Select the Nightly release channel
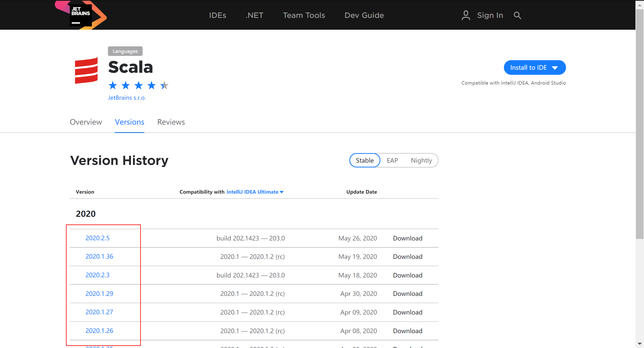The width and height of the screenshot is (644, 348). [421, 160]
